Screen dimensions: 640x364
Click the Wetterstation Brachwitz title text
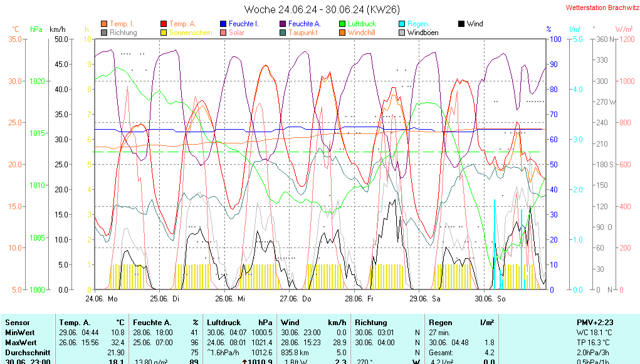(x=598, y=8)
